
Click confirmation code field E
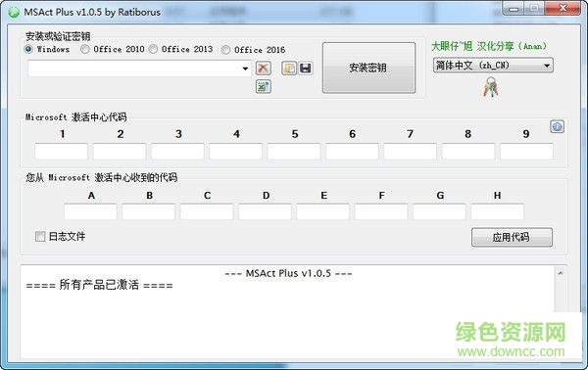tap(322, 212)
